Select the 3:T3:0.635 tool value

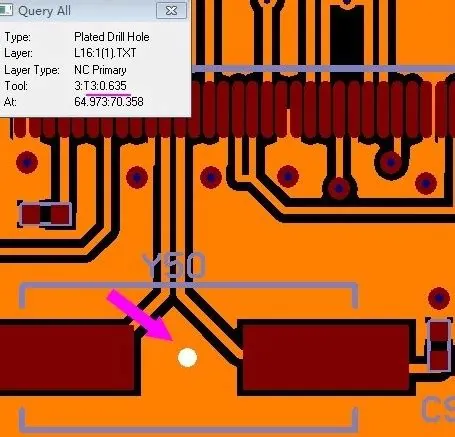(x=100, y=86)
